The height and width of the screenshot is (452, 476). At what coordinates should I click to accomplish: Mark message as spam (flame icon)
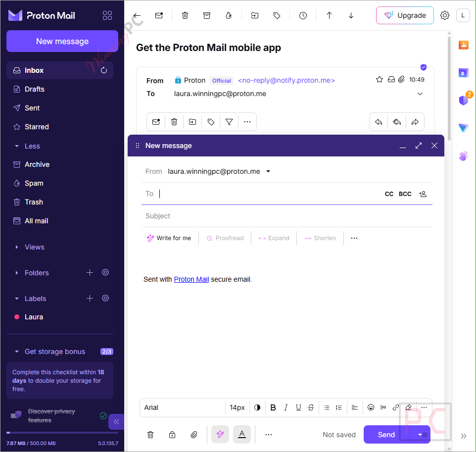coord(229,15)
